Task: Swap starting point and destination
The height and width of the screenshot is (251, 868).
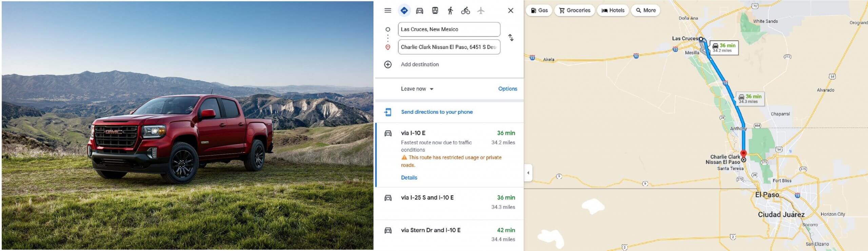Action: [x=511, y=38]
